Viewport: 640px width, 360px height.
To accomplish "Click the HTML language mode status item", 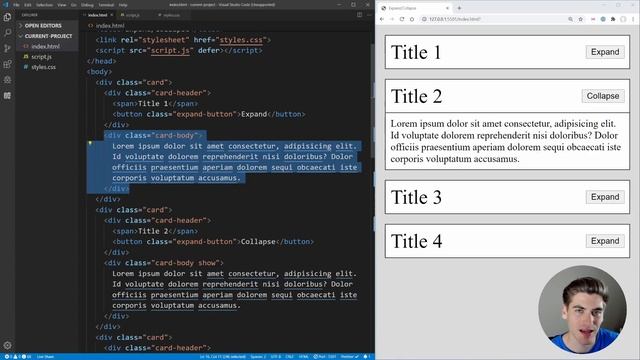I will coord(303,357).
